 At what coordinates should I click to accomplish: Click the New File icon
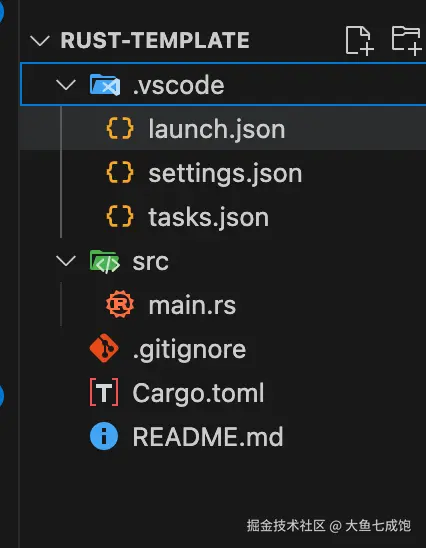(359, 40)
